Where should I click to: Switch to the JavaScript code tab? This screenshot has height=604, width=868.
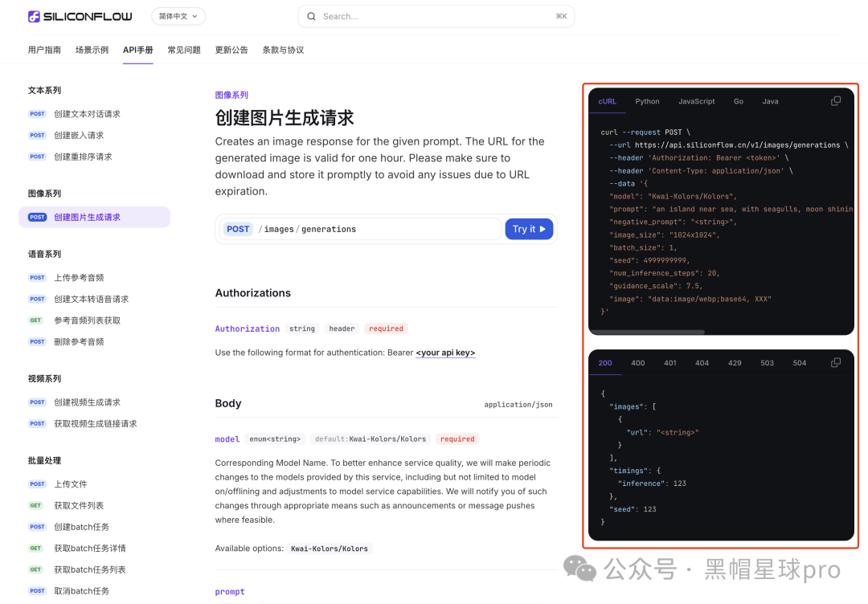pos(696,101)
